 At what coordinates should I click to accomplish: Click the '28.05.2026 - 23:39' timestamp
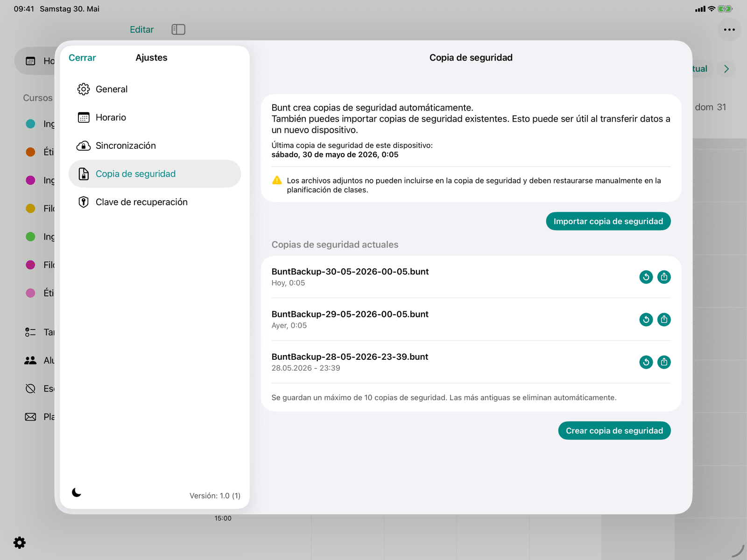click(x=306, y=368)
